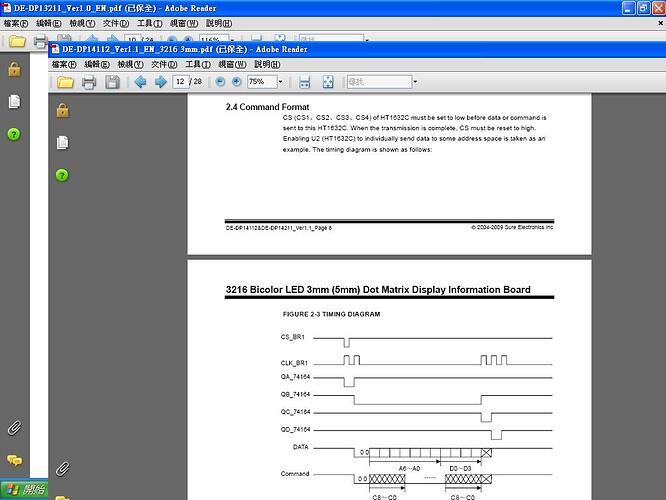This screenshot has height=500, width=666.
Task: Open 檢視(V) menu in back window
Action: click(82, 23)
